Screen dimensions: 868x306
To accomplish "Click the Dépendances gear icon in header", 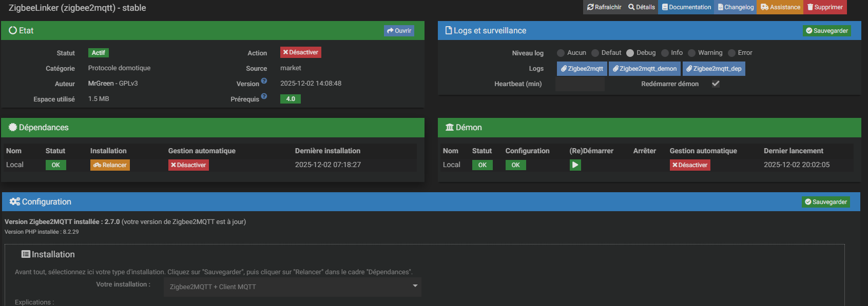I will [x=13, y=127].
